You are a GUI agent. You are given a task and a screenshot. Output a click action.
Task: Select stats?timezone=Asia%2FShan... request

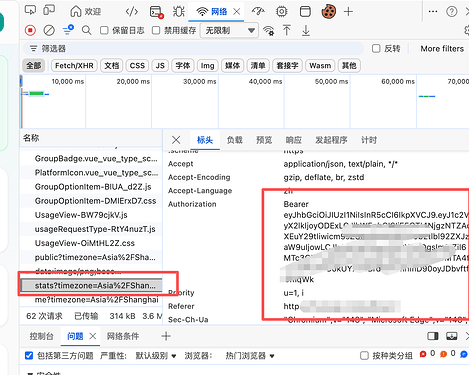tap(91, 285)
